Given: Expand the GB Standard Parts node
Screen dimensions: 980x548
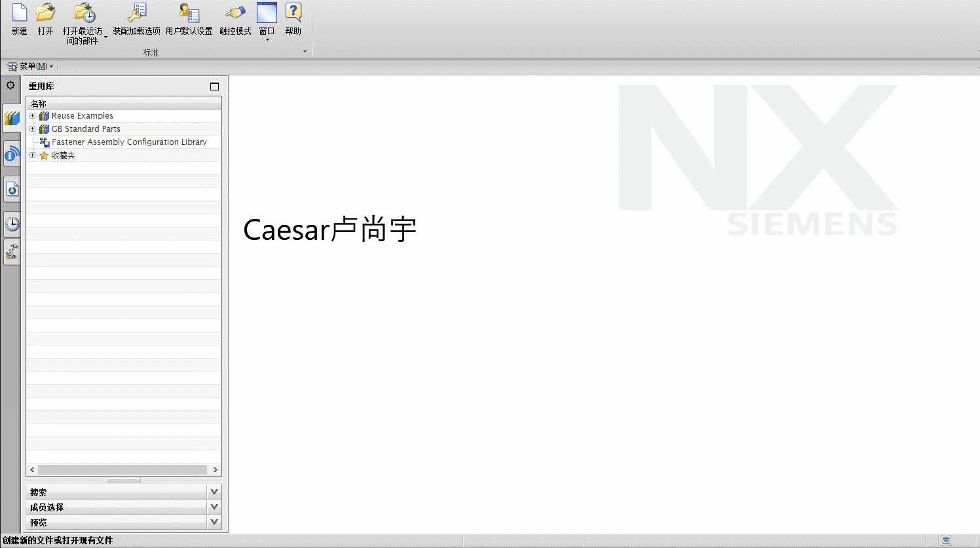Looking at the screenshot, I should tap(32, 129).
